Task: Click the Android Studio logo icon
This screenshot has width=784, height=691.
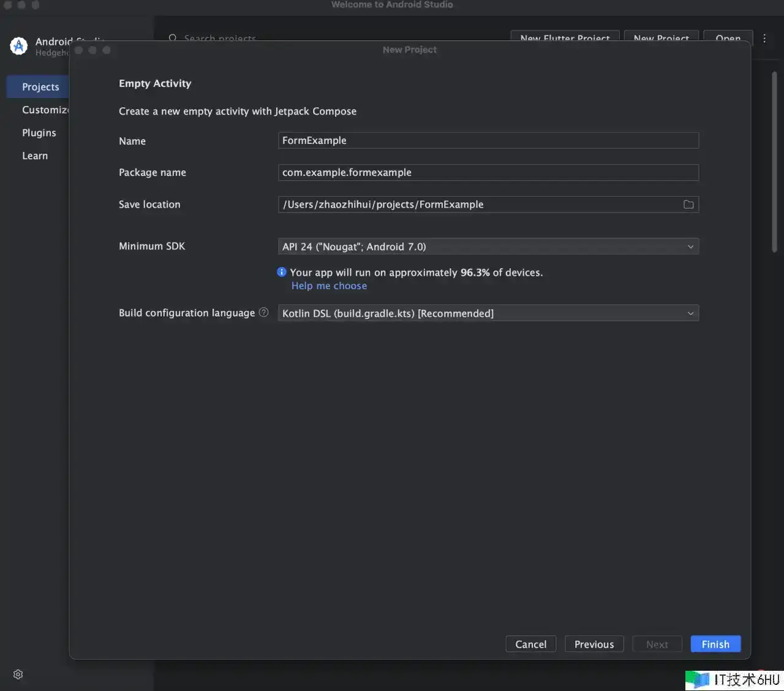Action: [x=19, y=46]
